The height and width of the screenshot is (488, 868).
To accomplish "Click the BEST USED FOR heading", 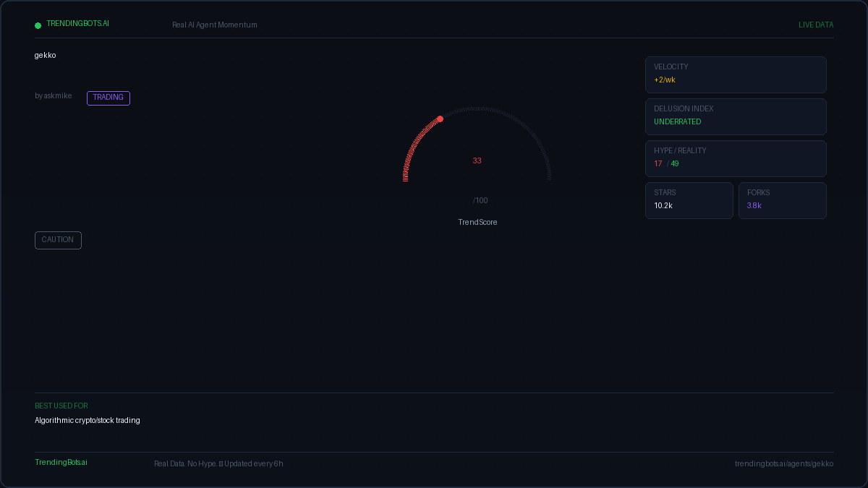I will [61, 406].
